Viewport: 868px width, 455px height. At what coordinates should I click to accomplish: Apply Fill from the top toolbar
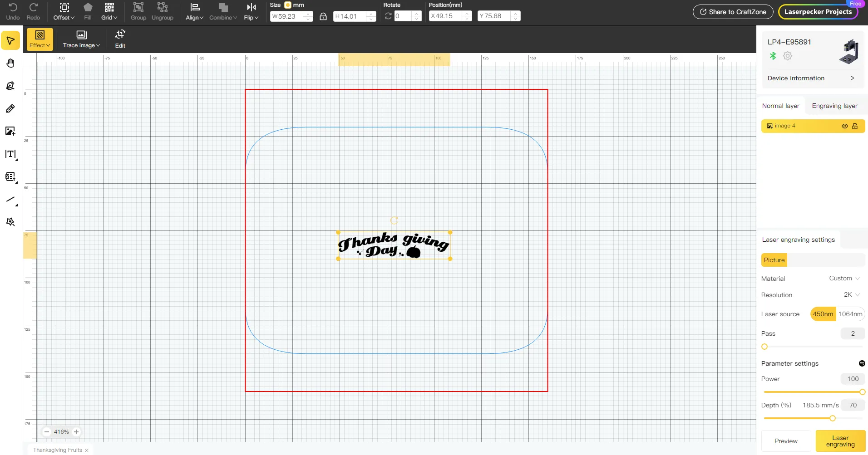coord(88,12)
